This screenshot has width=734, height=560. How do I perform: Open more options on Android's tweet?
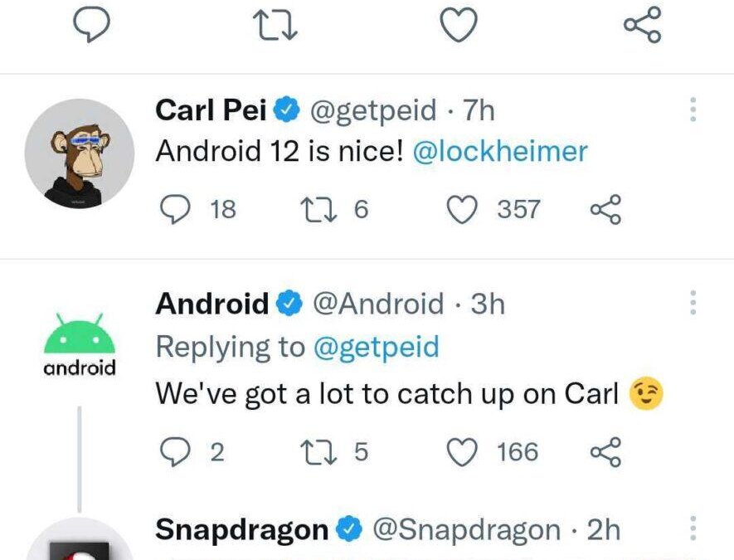(693, 303)
